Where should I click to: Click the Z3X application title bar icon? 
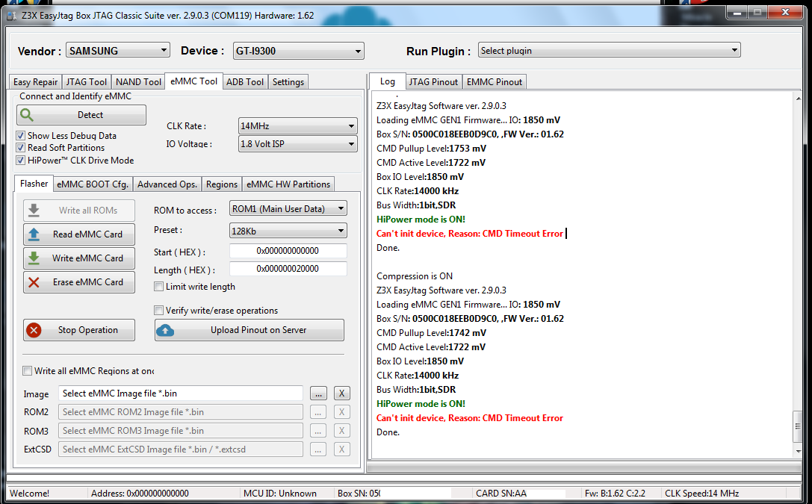(11, 16)
